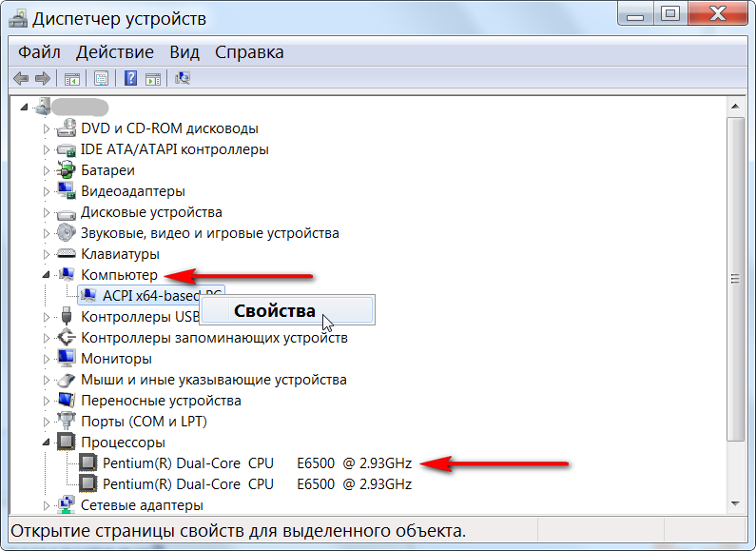Viewport: 756px width, 551px height.
Task: Click the Порты (COM и LPT) icon
Action: coord(66,422)
